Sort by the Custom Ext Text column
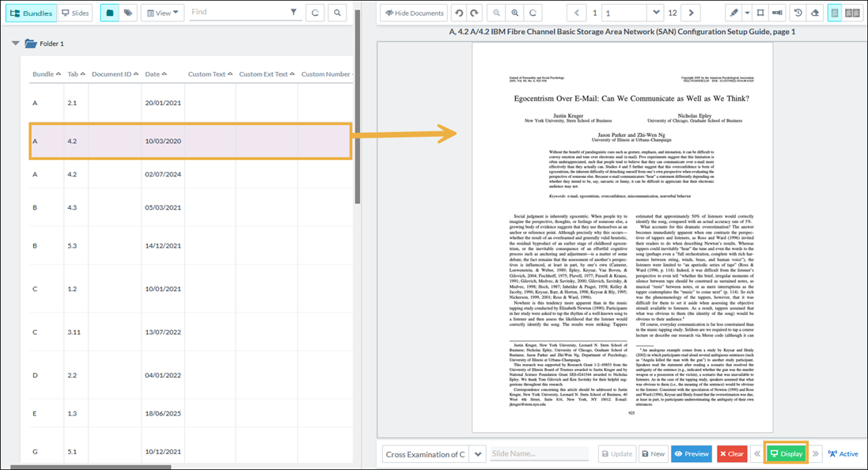 point(267,74)
